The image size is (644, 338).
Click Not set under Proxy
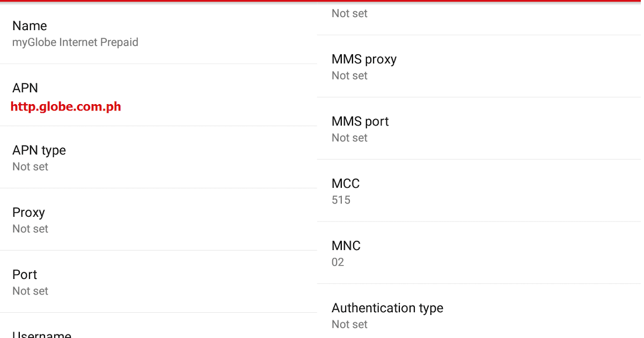point(30,229)
